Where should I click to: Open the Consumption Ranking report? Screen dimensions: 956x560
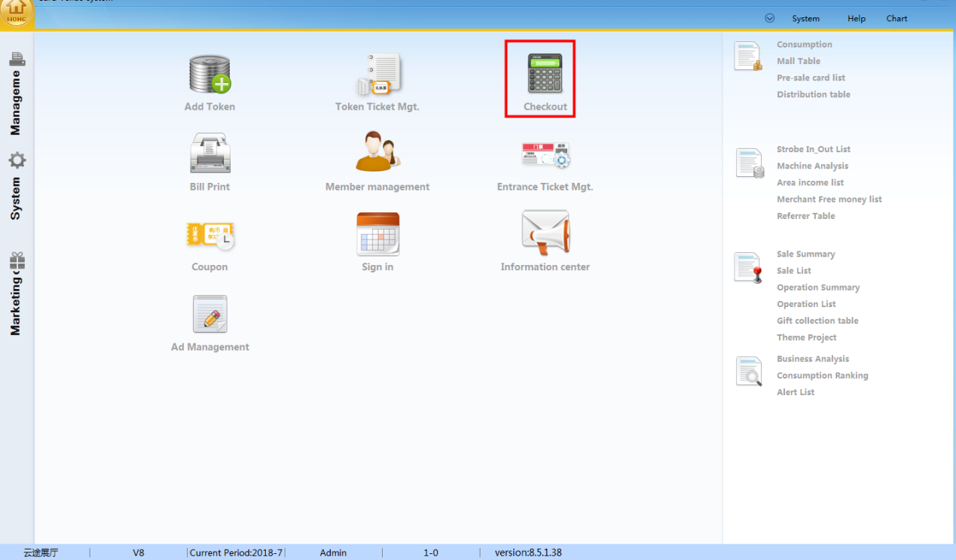point(823,375)
